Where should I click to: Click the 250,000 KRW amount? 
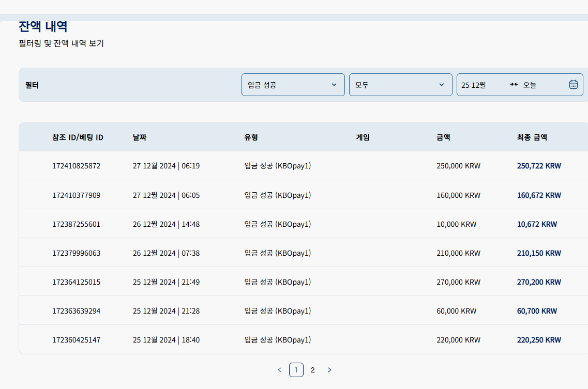(x=458, y=166)
